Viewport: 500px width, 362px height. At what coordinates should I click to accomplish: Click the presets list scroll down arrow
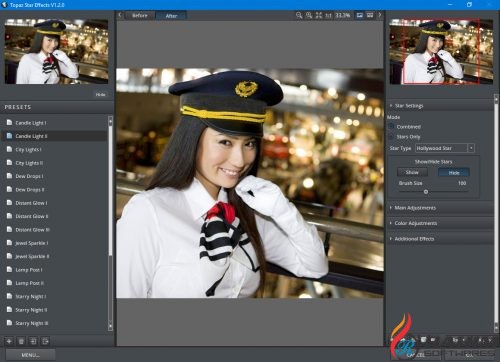coord(110,326)
